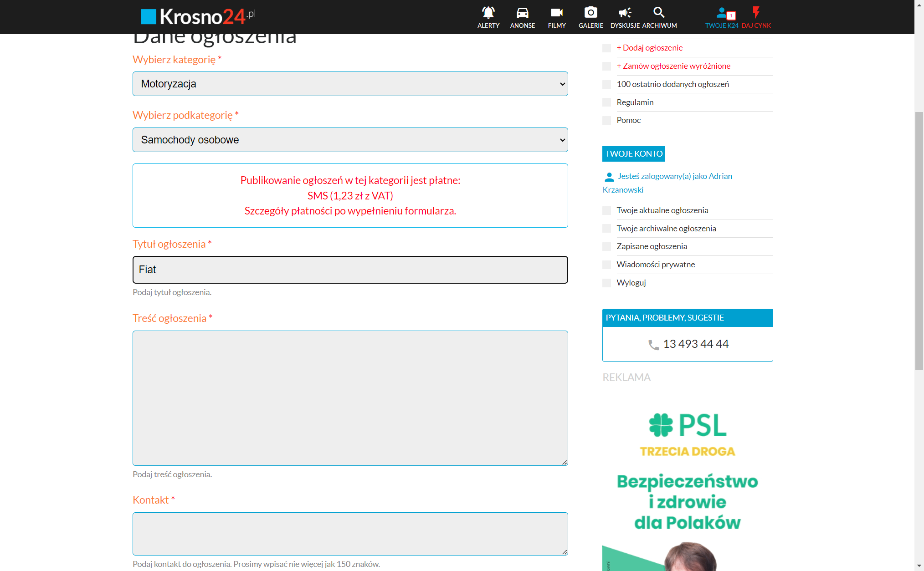Click the Daj Cynk lightning icon

[x=756, y=12]
